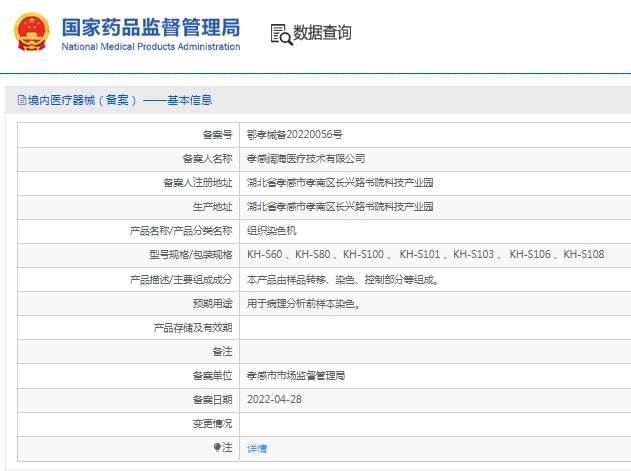The height and width of the screenshot is (471, 631).
Task: Select product name 组织染色机
Action: [x=272, y=231]
